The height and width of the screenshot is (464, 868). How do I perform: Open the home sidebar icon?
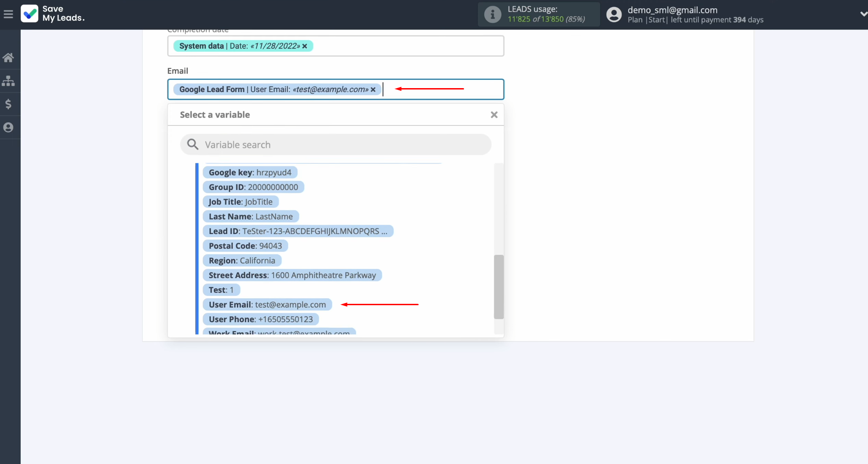click(8, 58)
